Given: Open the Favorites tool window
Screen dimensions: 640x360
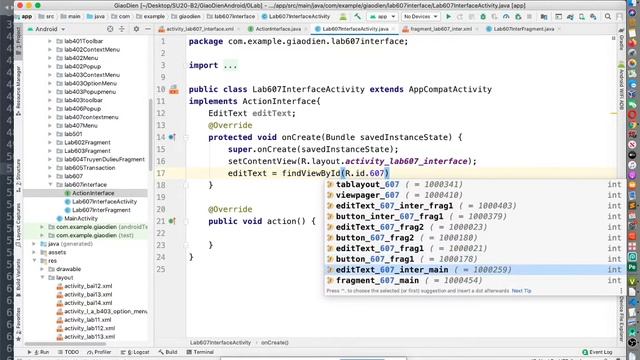Looking at the screenshot, I should coord(18,324).
